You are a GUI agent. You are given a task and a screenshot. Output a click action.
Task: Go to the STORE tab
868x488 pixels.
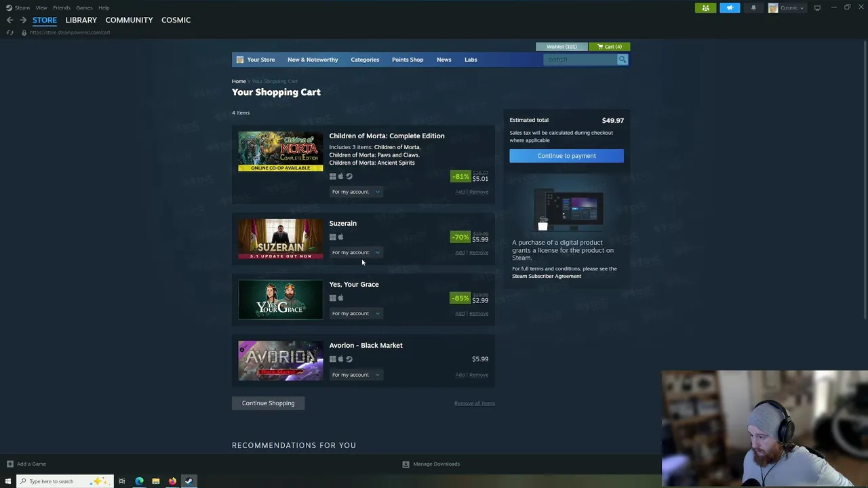click(x=45, y=20)
